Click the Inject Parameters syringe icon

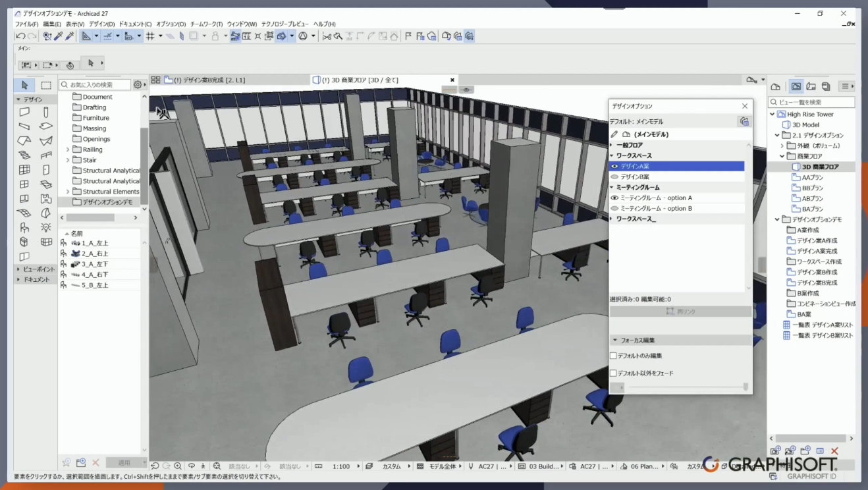(69, 36)
